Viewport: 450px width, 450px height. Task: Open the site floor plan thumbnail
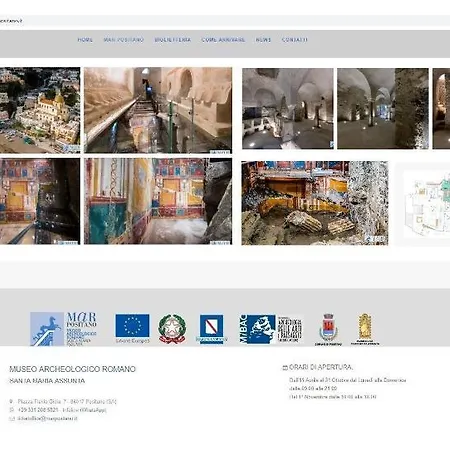(423, 204)
